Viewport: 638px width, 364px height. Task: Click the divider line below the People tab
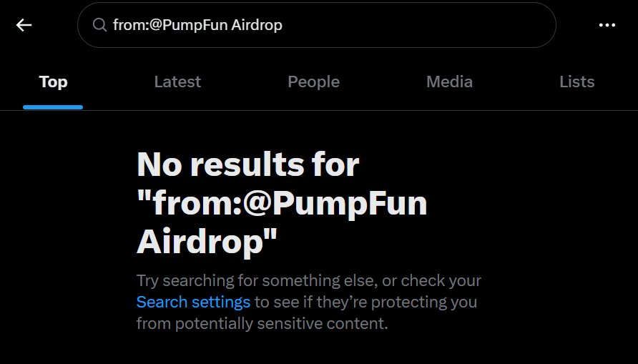tap(313, 110)
